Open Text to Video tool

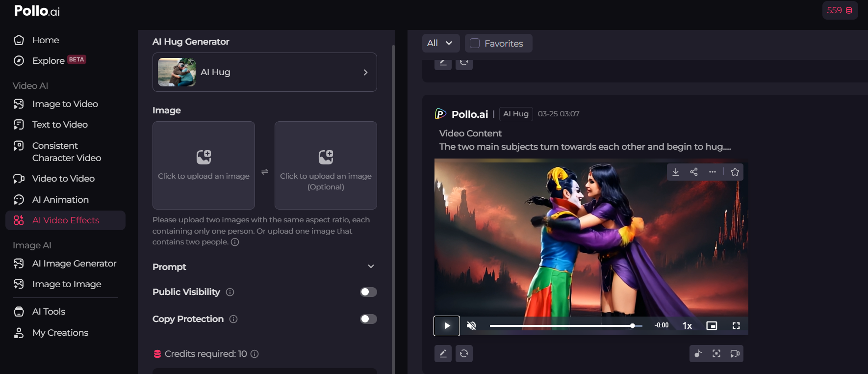[x=60, y=125]
